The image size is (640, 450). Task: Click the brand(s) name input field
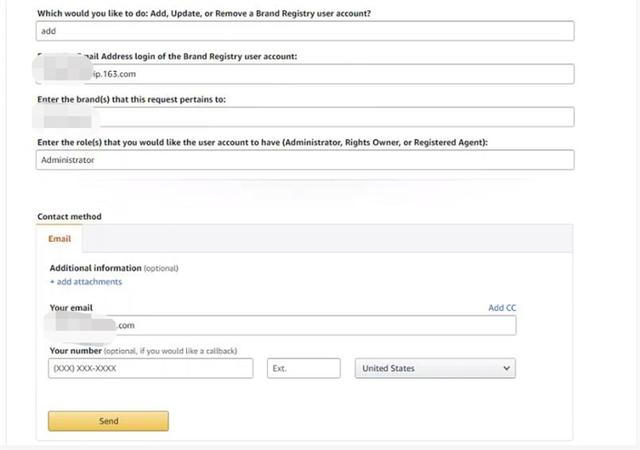pyautogui.click(x=305, y=117)
